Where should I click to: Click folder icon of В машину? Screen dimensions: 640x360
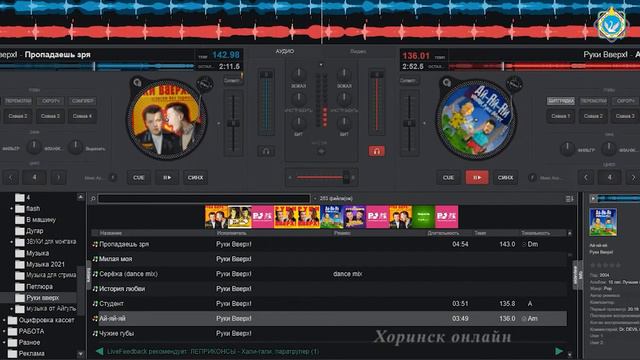[x=20, y=220]
